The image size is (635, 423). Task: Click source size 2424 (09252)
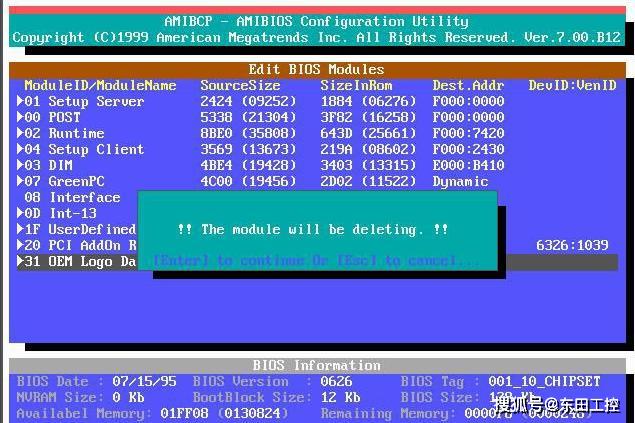(249, 101)
